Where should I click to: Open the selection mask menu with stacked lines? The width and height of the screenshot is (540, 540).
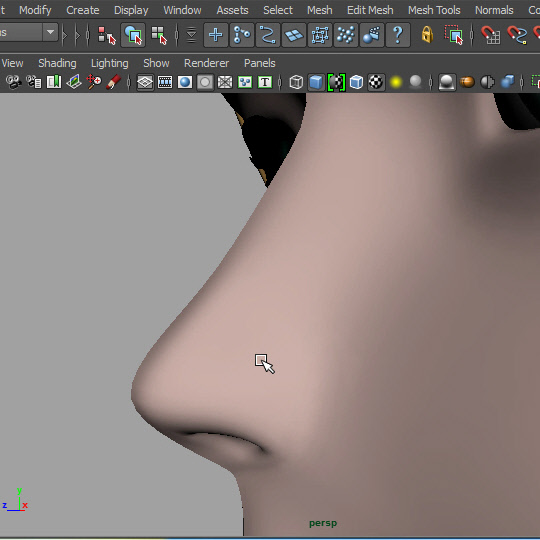point(191,35)
